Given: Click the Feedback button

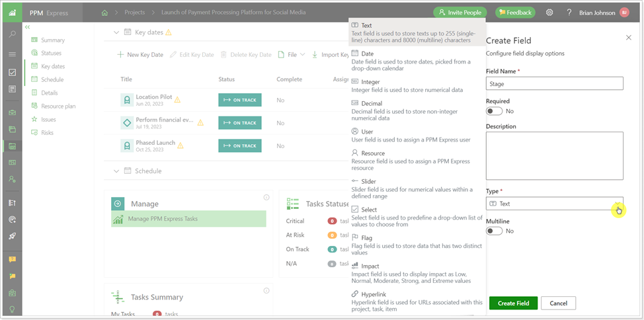Looking at the screenshot, I should tap(515, 13).
